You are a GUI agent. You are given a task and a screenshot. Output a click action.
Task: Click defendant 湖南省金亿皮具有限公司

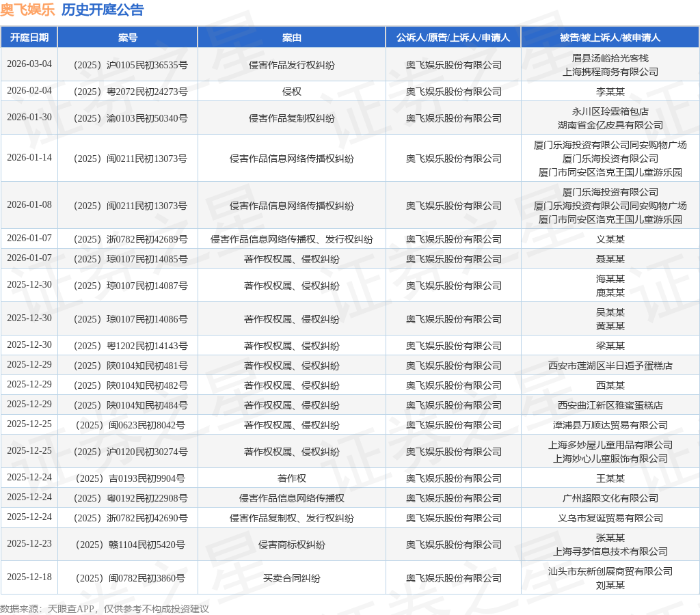click(x=610, y=125)
